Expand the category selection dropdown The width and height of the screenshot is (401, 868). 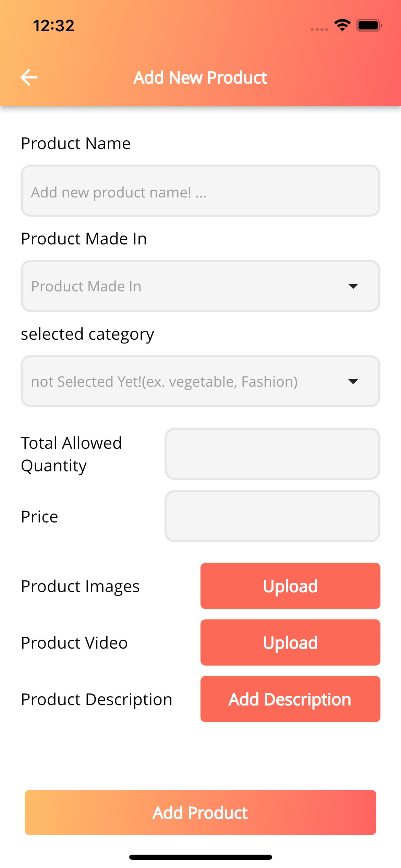click(200, 381)
